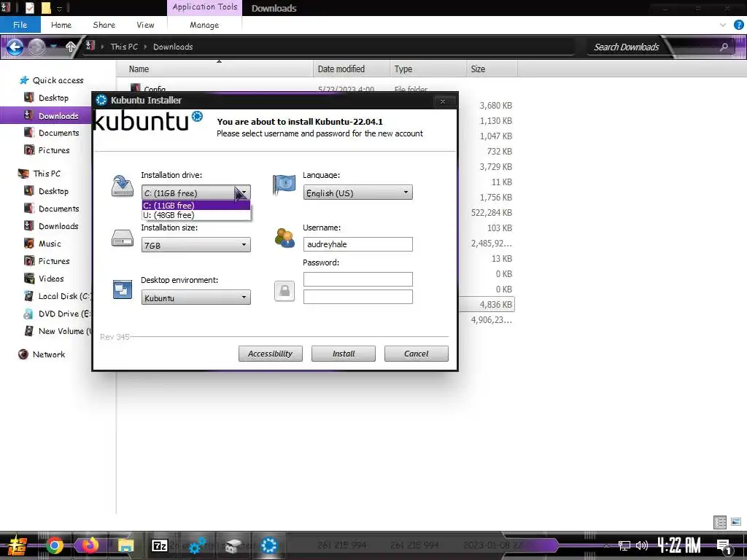This screenshot has width=747, height=560.
Task: Collapse the Installation drive combo box
Action: pyautogui.click(x=196, y=192)
